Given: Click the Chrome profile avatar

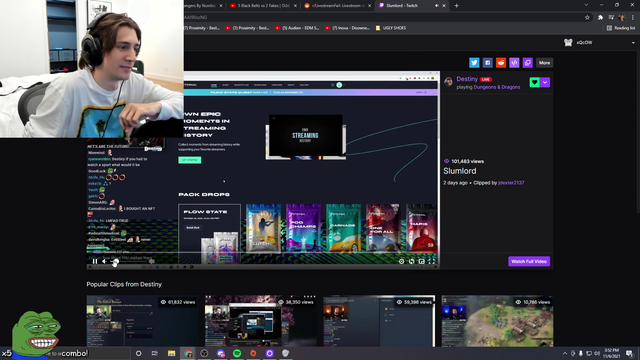Looking at the screenshot, I should pyautogui.click(x=622, y=17).
